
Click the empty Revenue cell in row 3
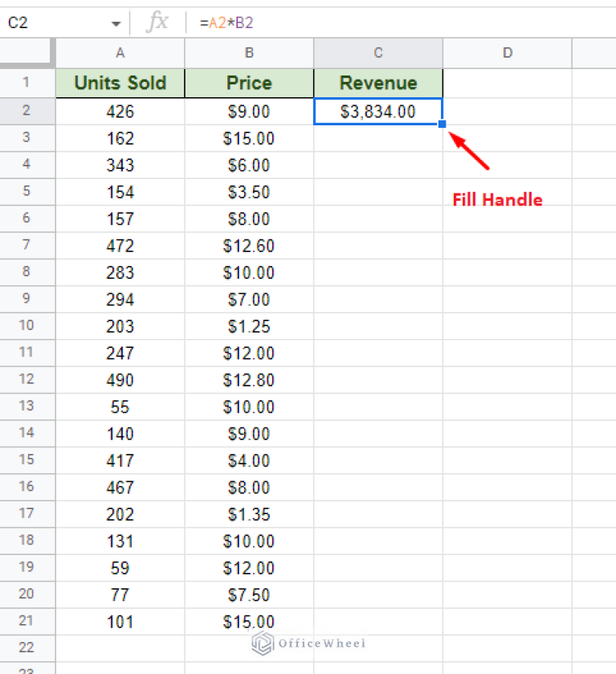point(378,138)
